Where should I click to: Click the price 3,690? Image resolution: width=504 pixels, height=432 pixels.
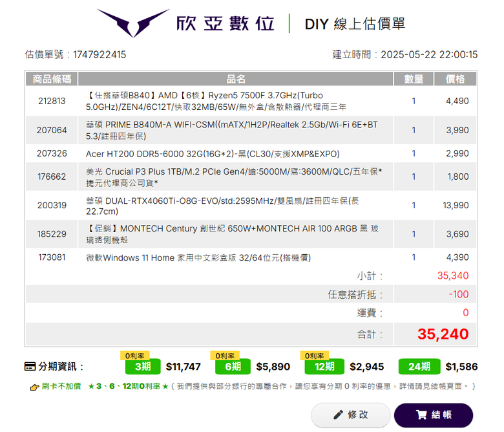[457, 234]
